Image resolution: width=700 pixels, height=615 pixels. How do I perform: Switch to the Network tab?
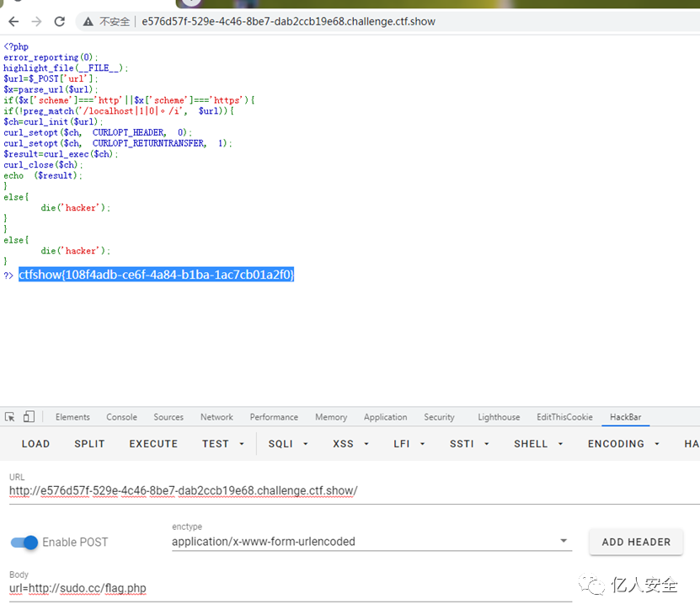[216, 417]
